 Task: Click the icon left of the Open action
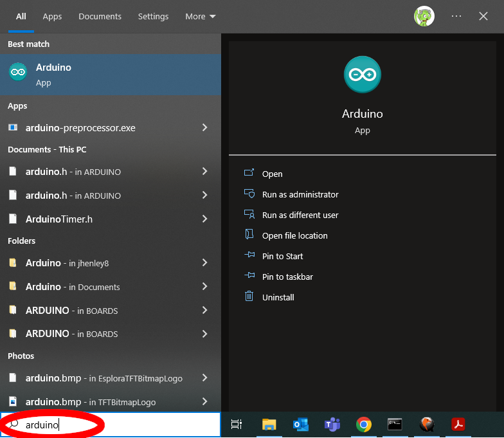249,172
